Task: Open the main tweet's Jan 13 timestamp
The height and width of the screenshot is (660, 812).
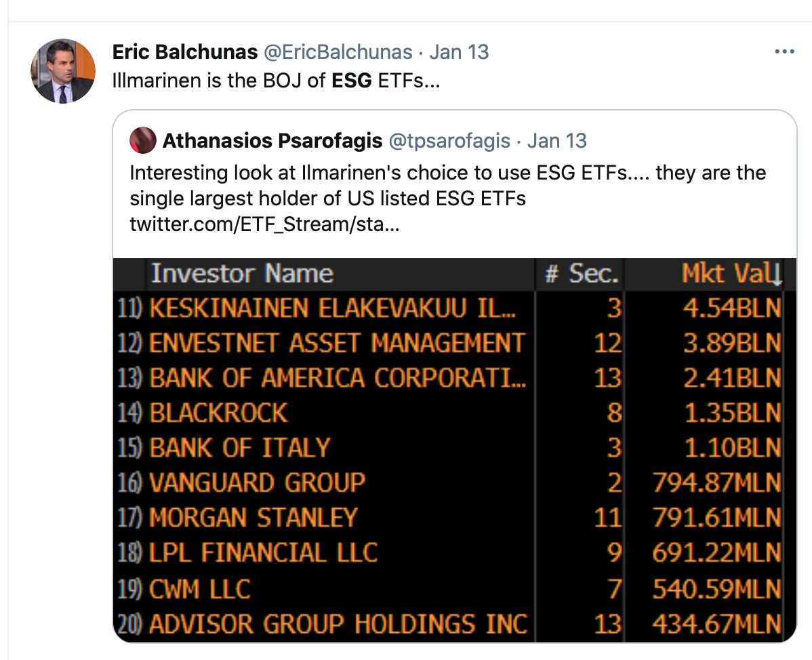Action: click(x=460, y=52)
